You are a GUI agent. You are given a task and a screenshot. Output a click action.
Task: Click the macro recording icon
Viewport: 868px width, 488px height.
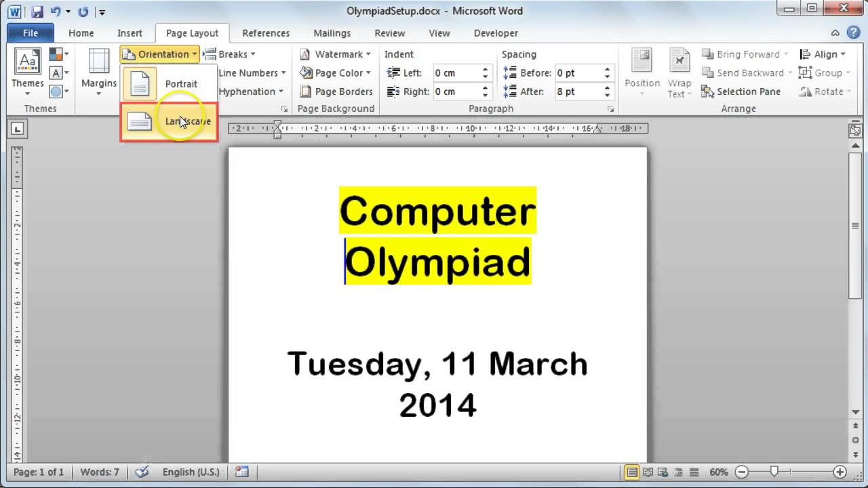click(242, 472)
